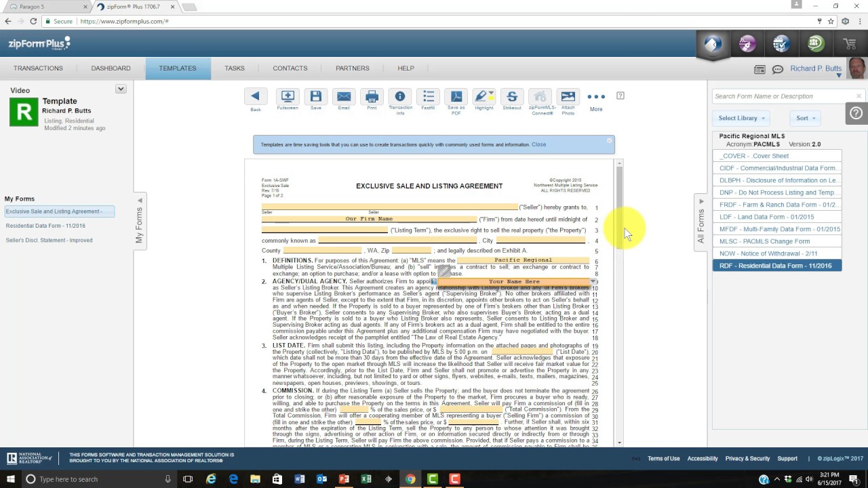Select the Strikeout tool

[512, 96]
